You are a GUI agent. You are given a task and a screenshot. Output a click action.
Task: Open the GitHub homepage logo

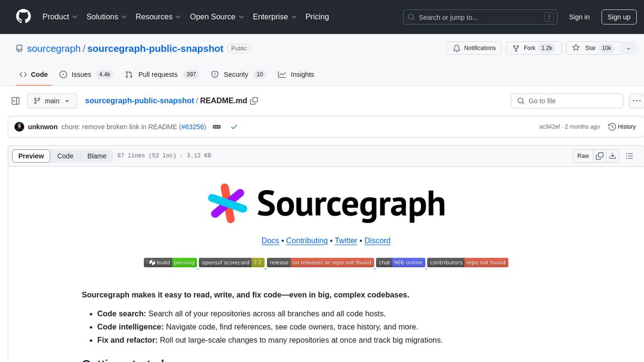point(24,17)
